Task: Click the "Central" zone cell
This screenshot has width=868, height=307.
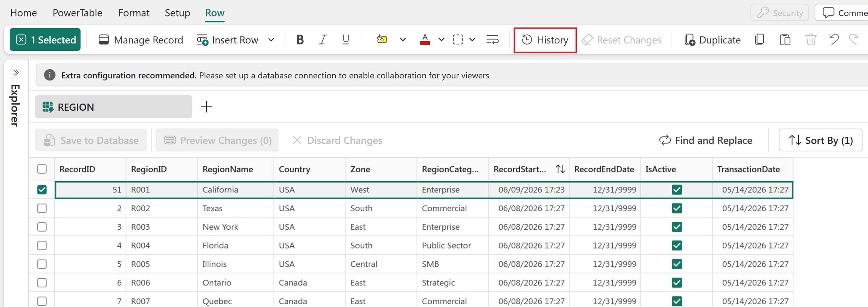Action: (x=381, y=264)
